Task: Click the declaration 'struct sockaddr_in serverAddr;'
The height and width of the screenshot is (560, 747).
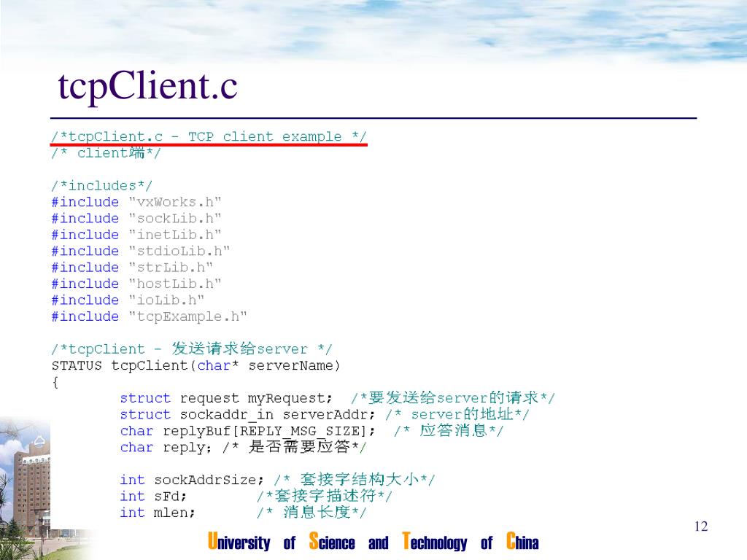Action: [x=247, y=415]
